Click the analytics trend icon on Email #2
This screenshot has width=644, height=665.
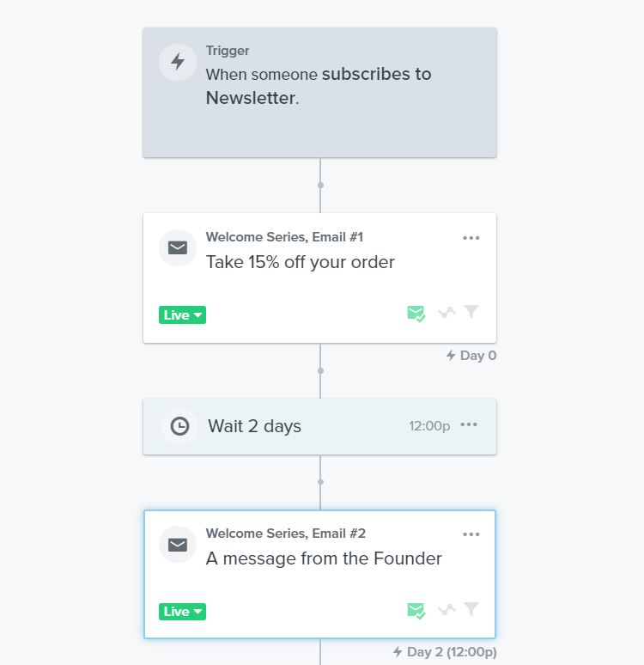coord(447,609)
